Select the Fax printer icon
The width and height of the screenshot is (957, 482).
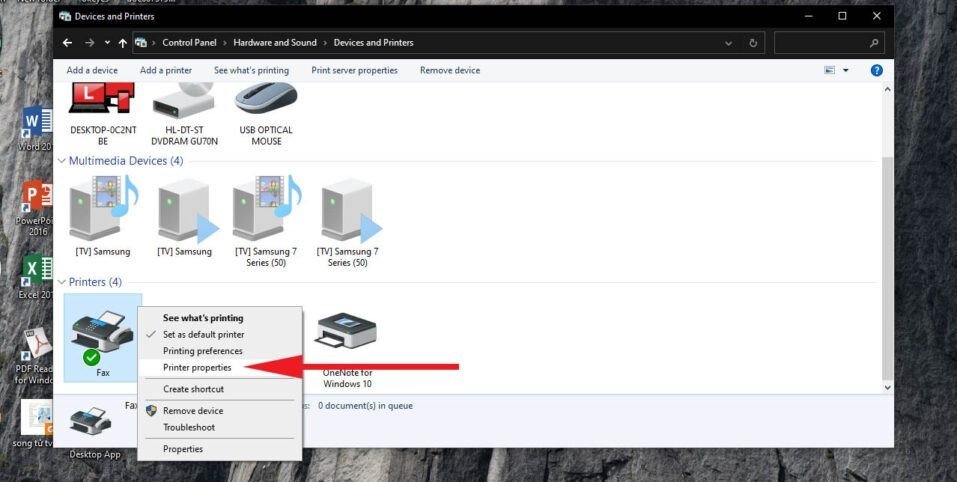pyautogui.click(x=102, y=335)
